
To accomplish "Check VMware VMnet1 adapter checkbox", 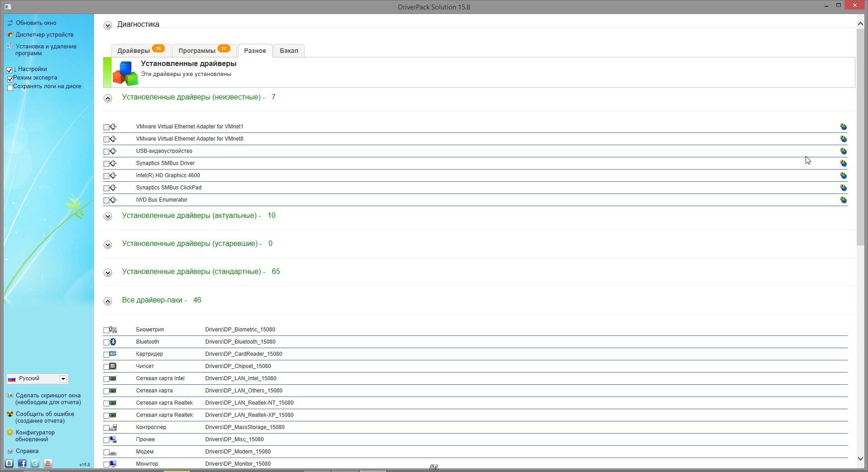I will pyautogui.click(x=106, y=127).
